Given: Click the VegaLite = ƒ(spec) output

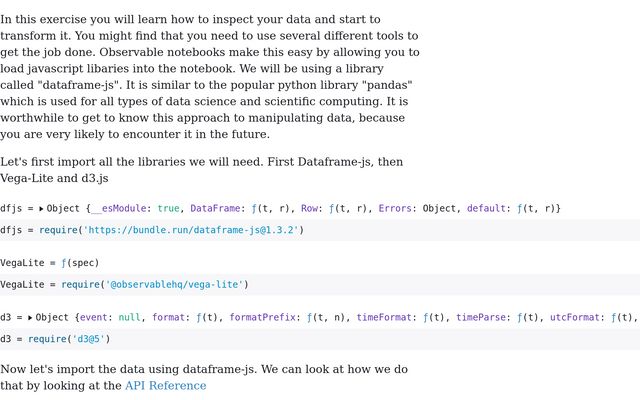Looking at the screenshot, I should click(50, 263).
